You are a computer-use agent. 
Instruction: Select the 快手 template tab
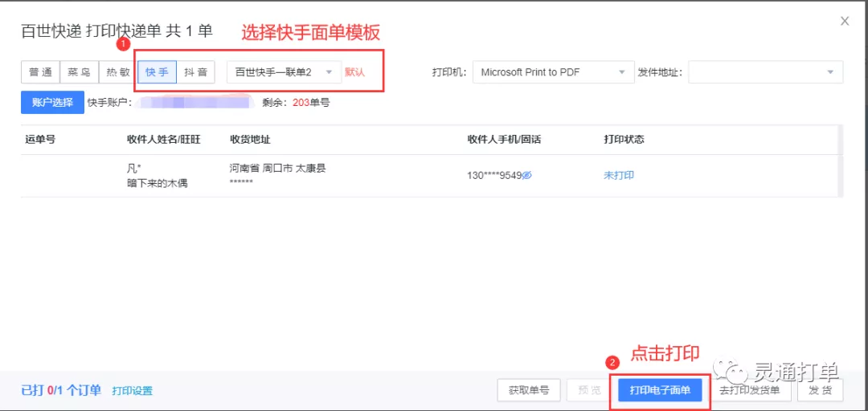(158, 72)
